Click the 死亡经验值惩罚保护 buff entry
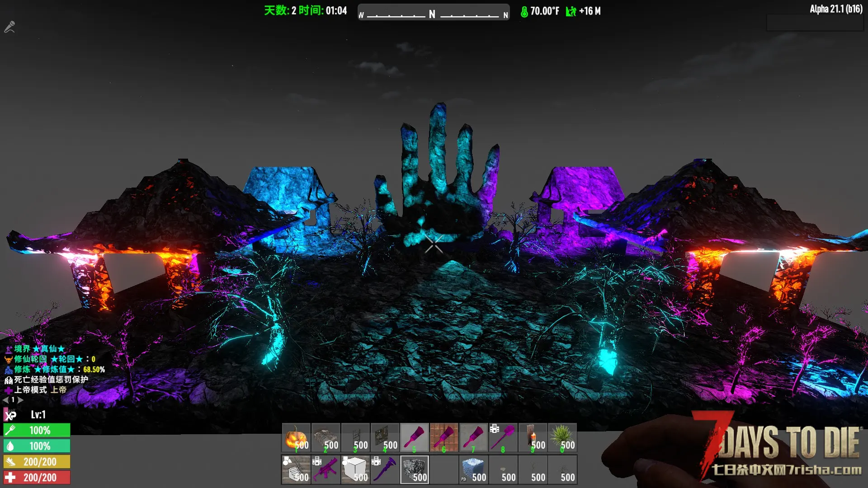 47,380
